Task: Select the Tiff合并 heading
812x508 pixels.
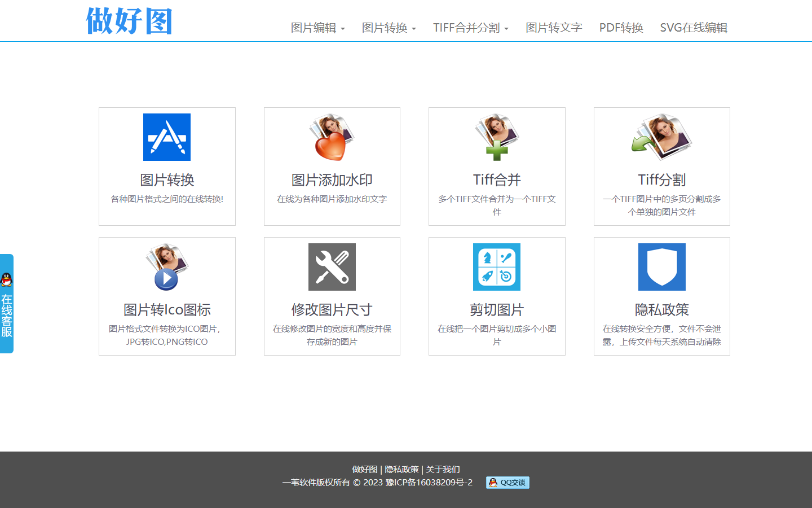Action: (497, 180)
